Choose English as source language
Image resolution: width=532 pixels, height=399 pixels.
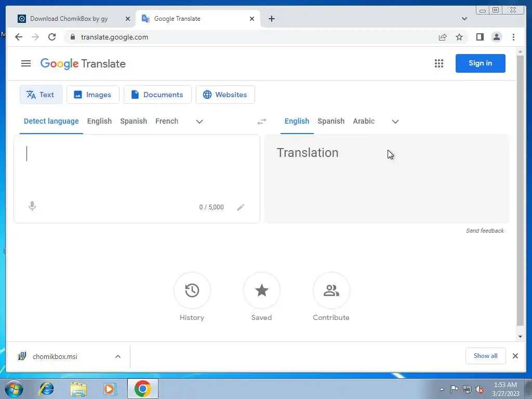99,121
